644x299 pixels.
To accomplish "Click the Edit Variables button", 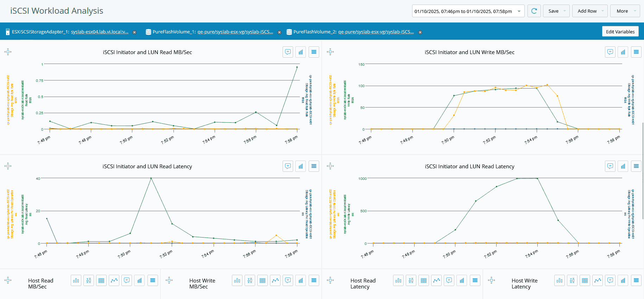I will 620,32.
